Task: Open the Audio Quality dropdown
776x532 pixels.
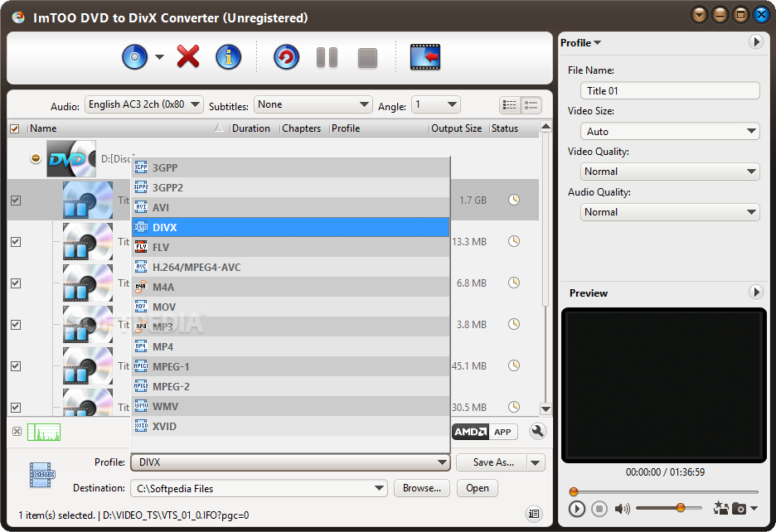Action: coord(670,212)
